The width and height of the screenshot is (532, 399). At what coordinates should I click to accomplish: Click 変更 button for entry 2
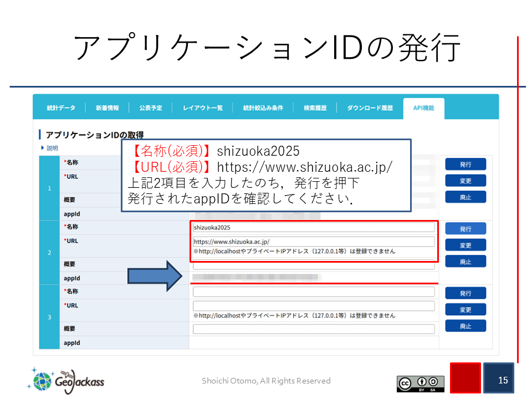(465, 245)
